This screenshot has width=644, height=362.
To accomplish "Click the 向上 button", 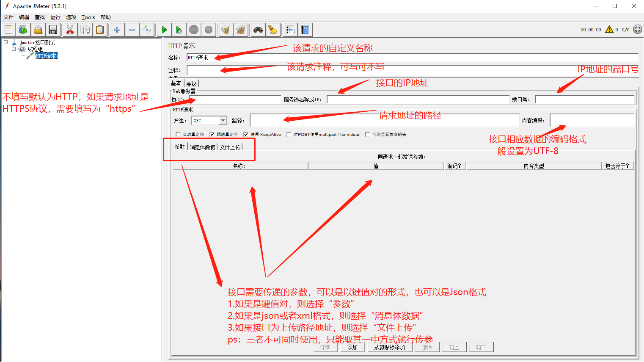I will pyautogui.click(x=454, y=347).
